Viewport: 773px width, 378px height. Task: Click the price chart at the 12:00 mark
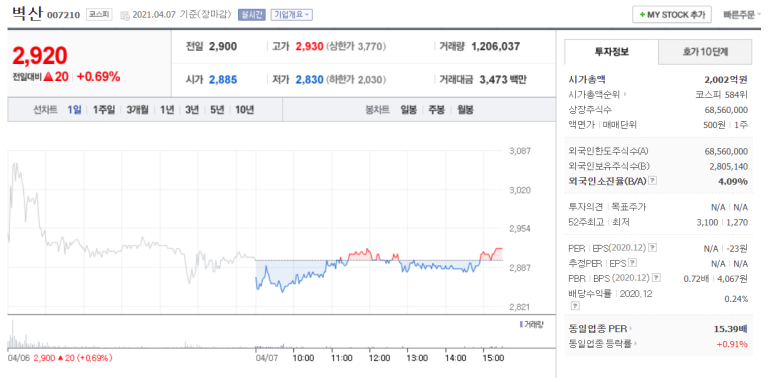379,232
